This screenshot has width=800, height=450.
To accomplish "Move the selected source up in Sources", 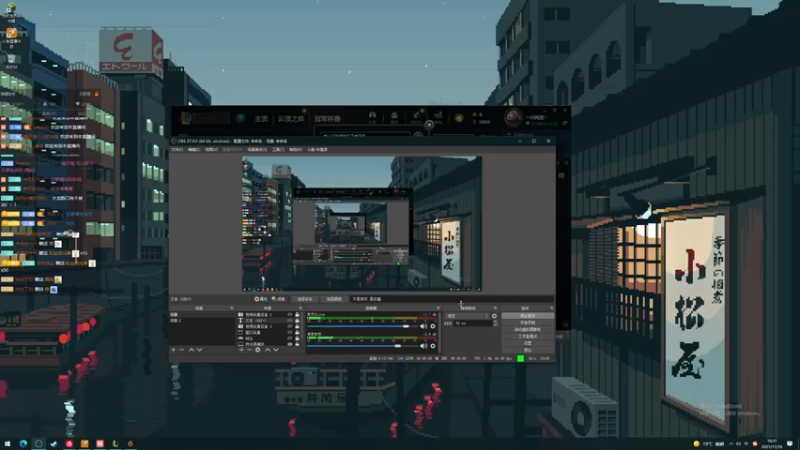I will [267, 349].
